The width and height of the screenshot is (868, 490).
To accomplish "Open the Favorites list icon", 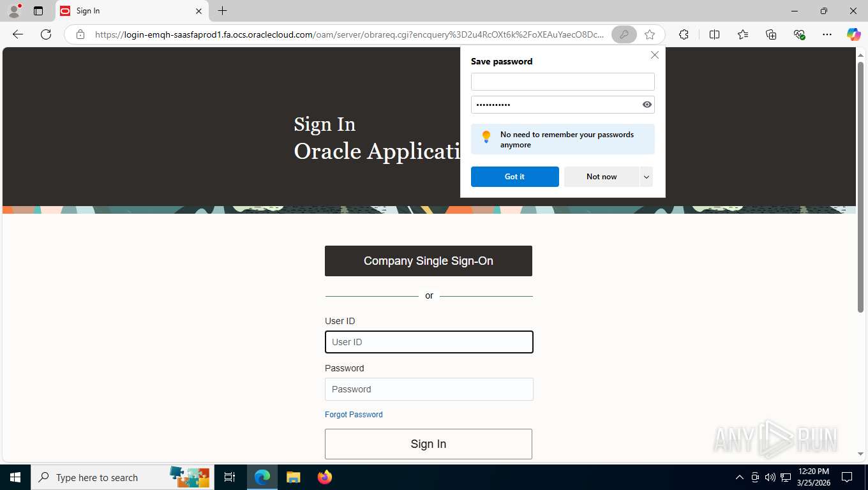I will pos(743,34).
